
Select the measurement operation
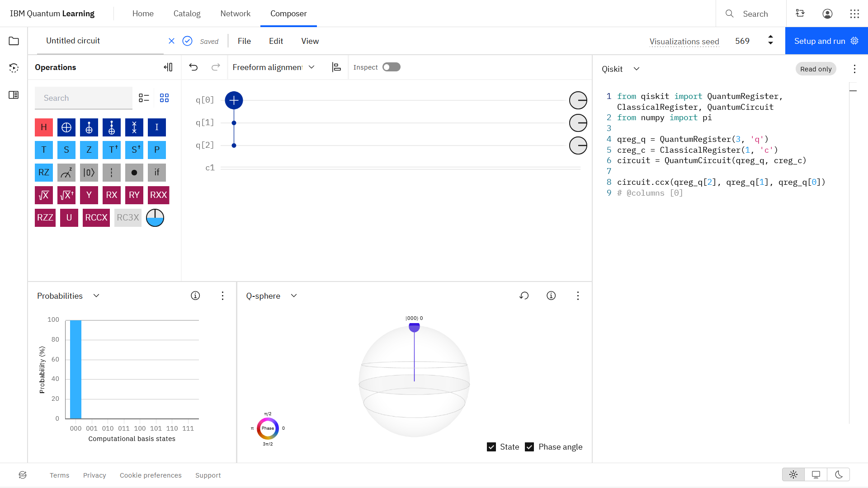coord(66,173)
